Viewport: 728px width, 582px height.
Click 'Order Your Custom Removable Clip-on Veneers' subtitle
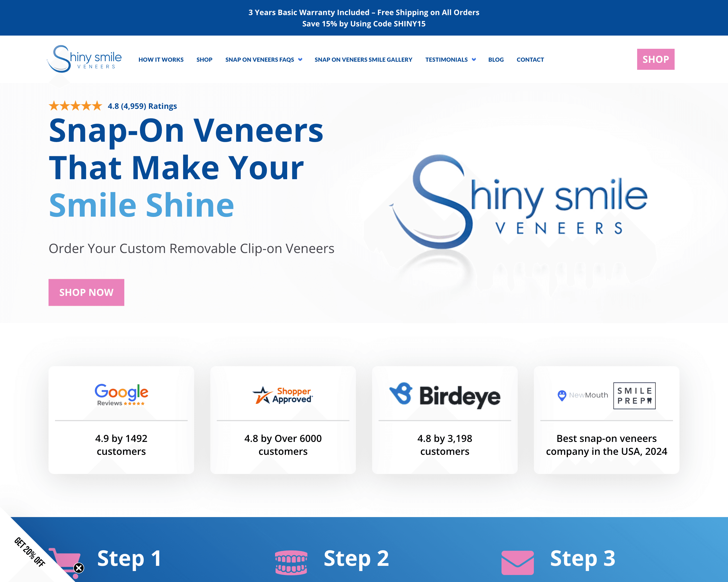191,249
